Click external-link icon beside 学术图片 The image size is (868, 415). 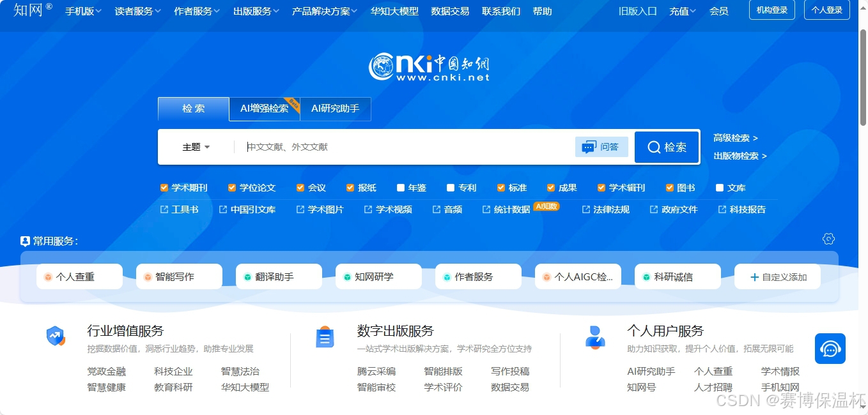pyautogui.click(x=300, y=209)
